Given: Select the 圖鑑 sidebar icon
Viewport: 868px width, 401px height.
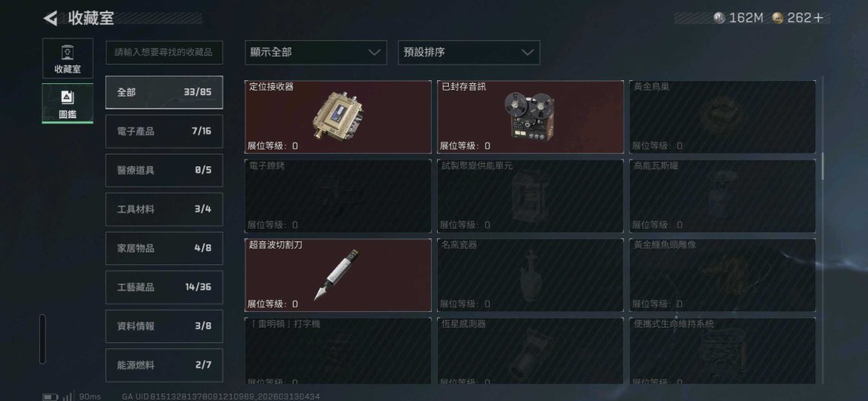Looking at the screenshot, I should click(x=67, y=103).
